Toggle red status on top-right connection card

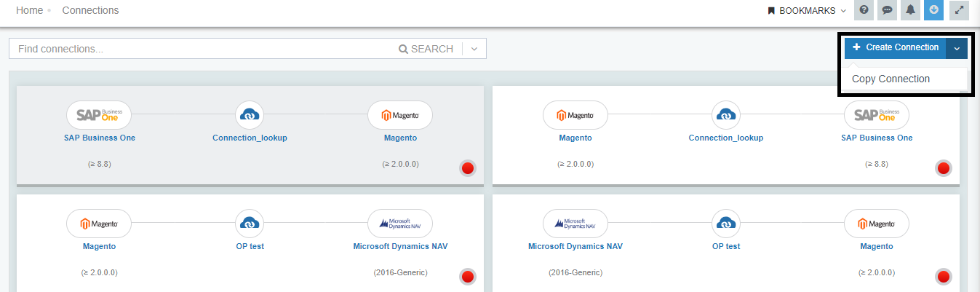click(x=944, y=168)
